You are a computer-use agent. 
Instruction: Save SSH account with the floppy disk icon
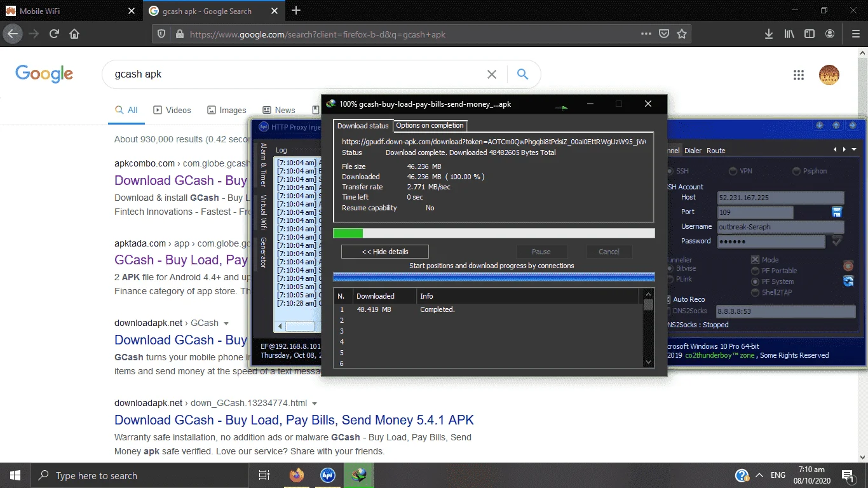[837, 212]
